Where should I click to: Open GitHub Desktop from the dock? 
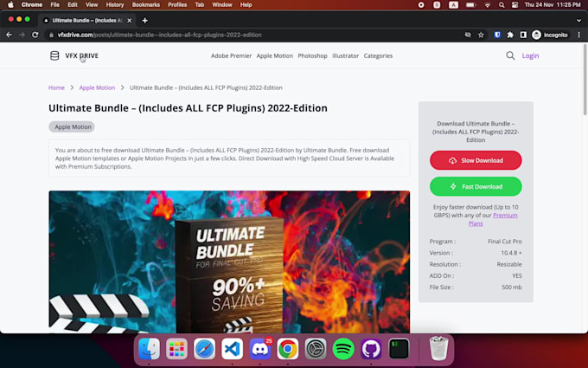point(371,348)
